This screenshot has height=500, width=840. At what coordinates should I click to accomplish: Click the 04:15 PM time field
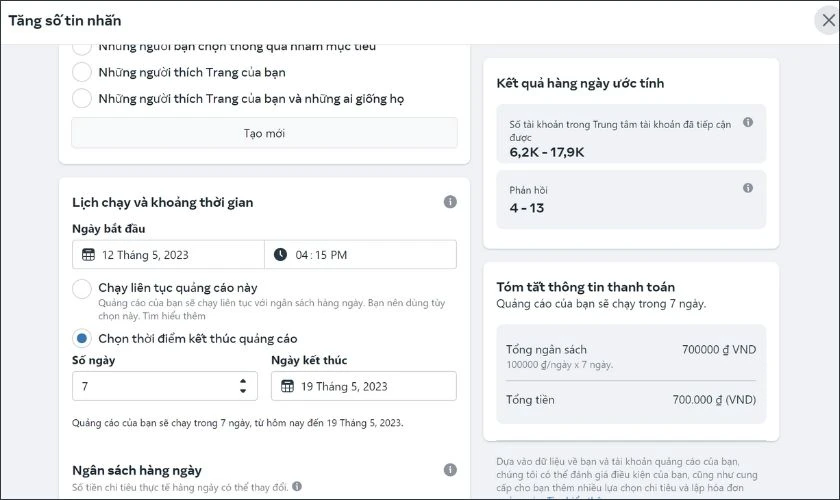[x=361, y=255]
